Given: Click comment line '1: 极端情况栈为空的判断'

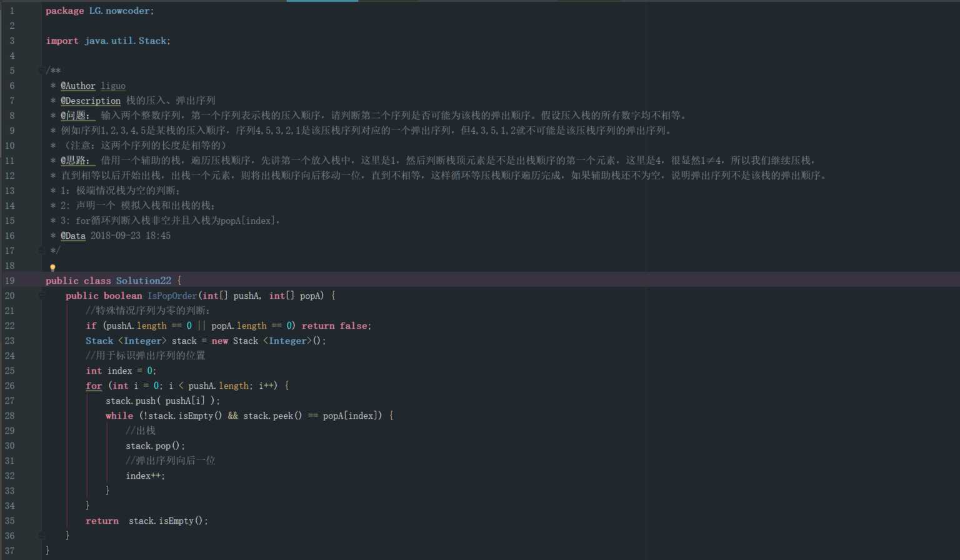Looking at the screenshot, I should (120, 191).
